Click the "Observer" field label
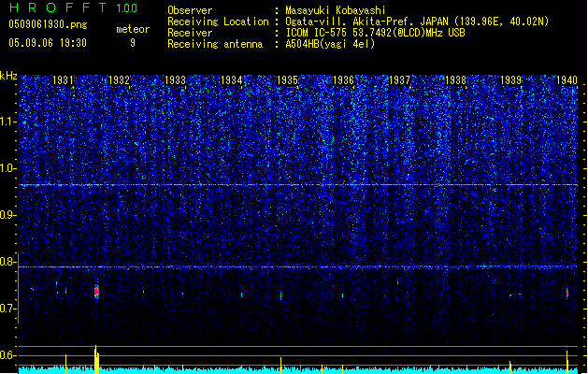The width and height of the screenshot is (588, 374). (x=190, y=10)
